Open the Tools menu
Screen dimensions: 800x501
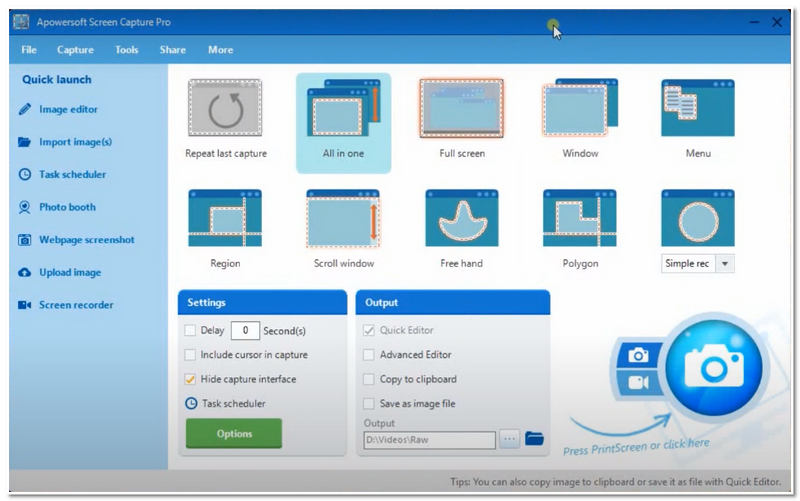(x=127, y=50)
